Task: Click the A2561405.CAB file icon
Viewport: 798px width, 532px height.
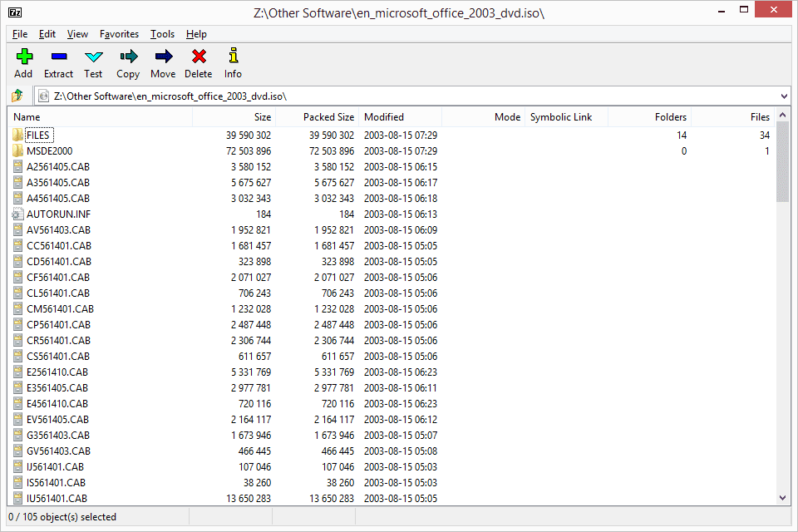Action: click(x=17, y=166)
